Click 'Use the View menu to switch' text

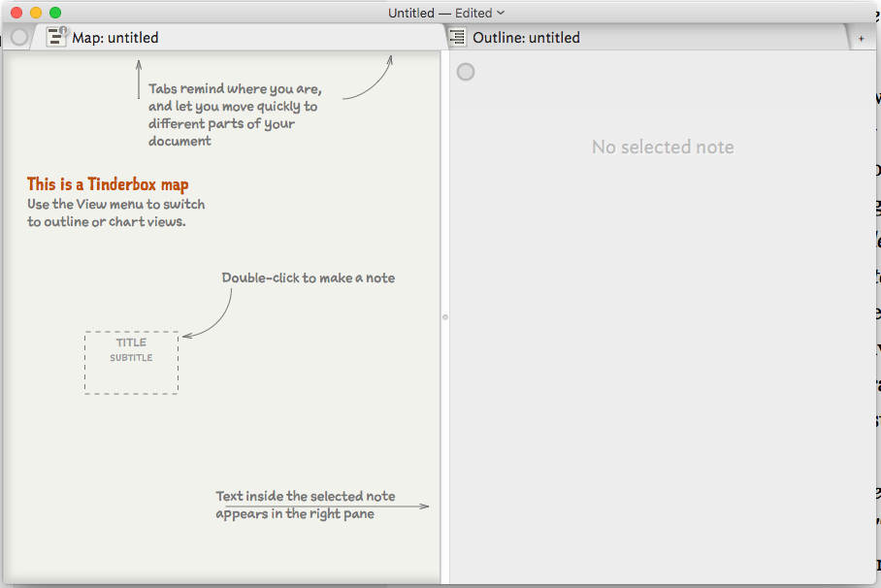point(115,212)
